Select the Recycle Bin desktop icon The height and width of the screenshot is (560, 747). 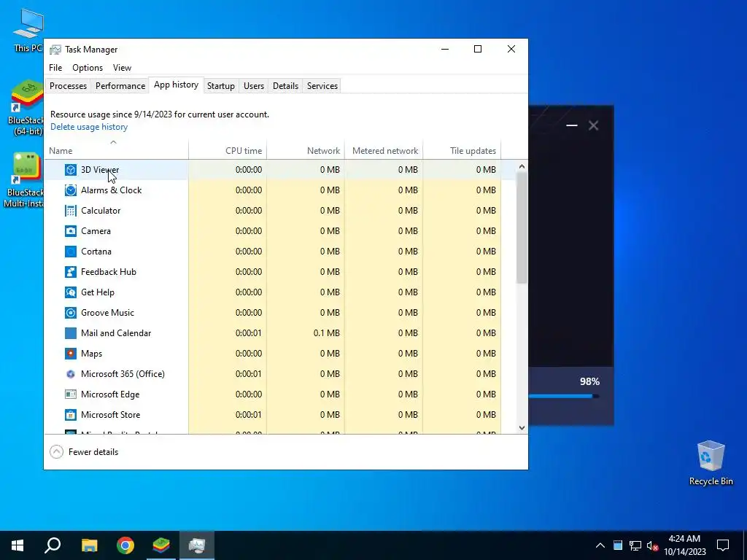point(711,463)
